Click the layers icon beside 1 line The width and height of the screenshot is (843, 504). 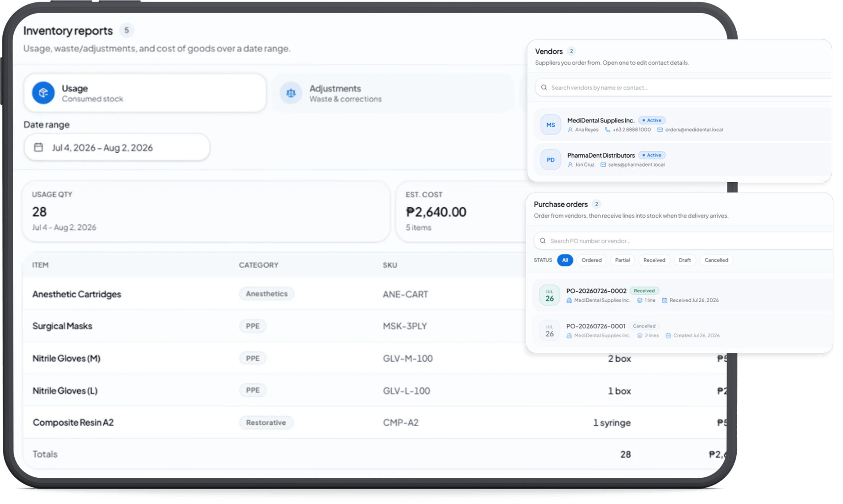tap(640, 300)
